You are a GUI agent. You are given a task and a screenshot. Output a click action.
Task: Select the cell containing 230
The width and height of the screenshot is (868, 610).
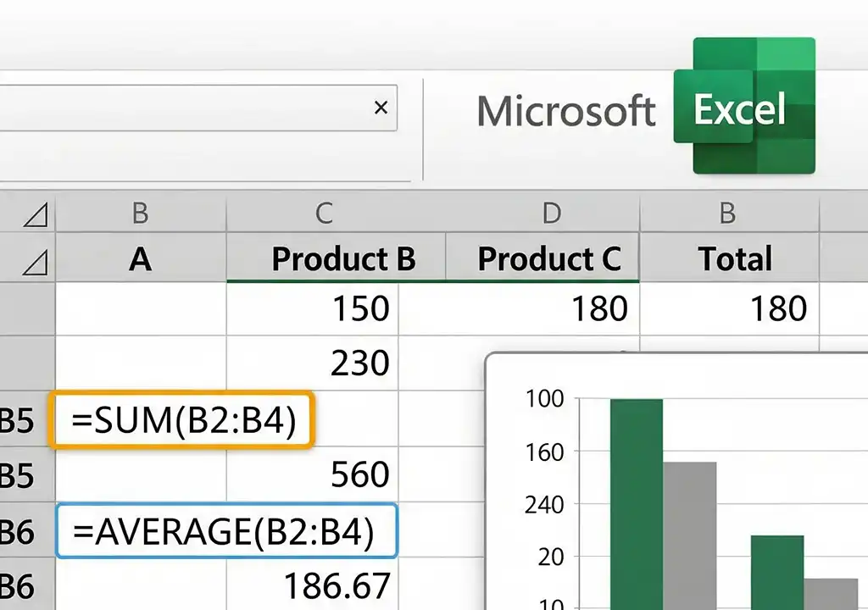312,363
